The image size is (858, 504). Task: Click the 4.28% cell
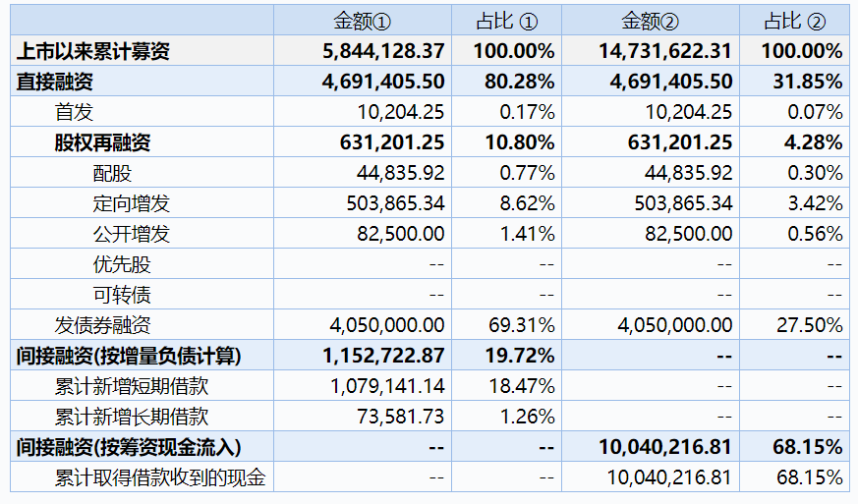814,142
